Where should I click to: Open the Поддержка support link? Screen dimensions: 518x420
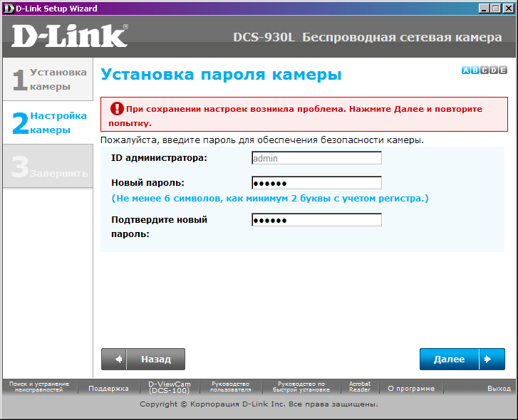point(108,389)
